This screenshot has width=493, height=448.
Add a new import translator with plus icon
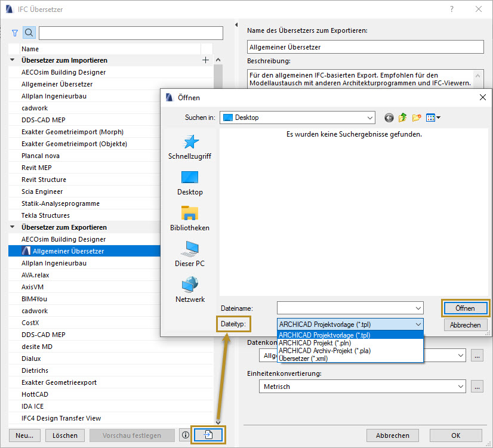click(205, 60)
